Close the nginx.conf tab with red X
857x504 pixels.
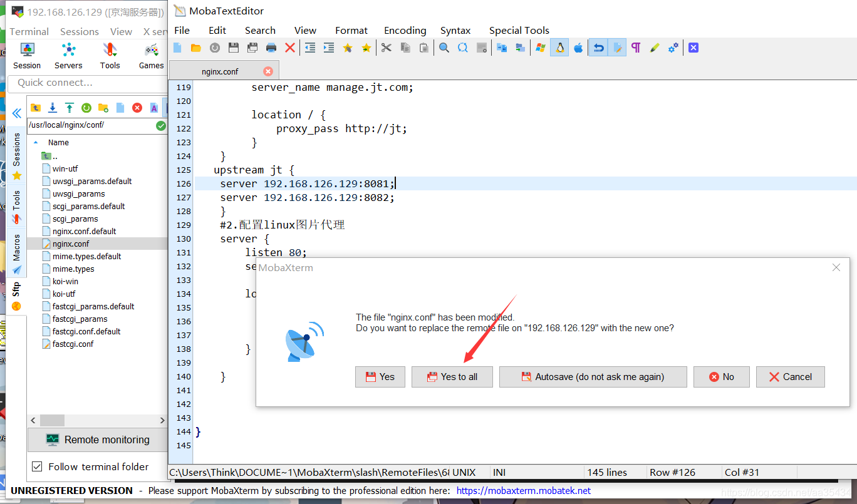point(268,71)
